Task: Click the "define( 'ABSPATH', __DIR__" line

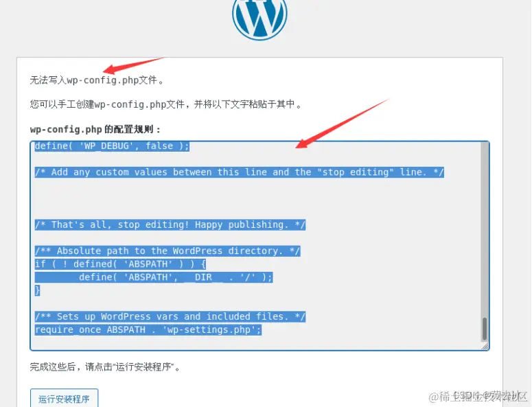Action: [x=154, y=277]
